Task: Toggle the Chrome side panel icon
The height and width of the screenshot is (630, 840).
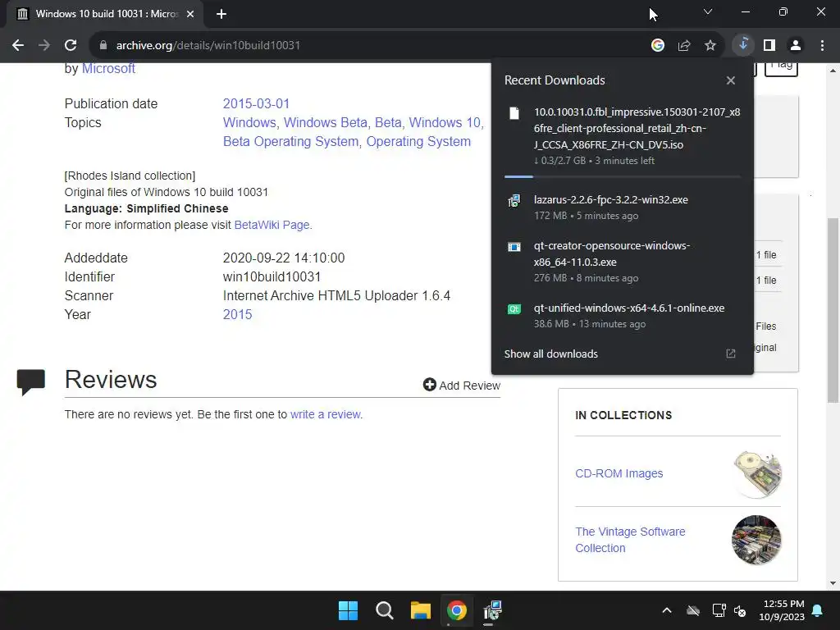Action: coord(769,46)
